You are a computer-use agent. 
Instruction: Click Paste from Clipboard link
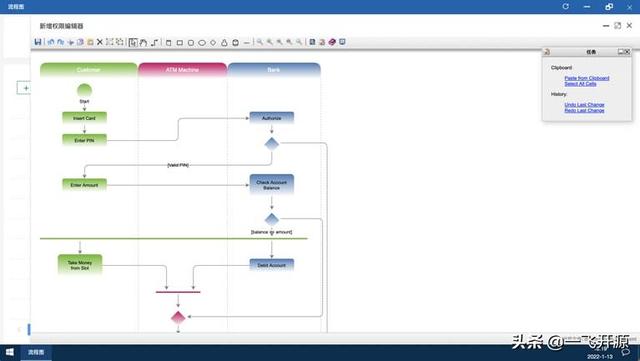(x=587, y=78)
